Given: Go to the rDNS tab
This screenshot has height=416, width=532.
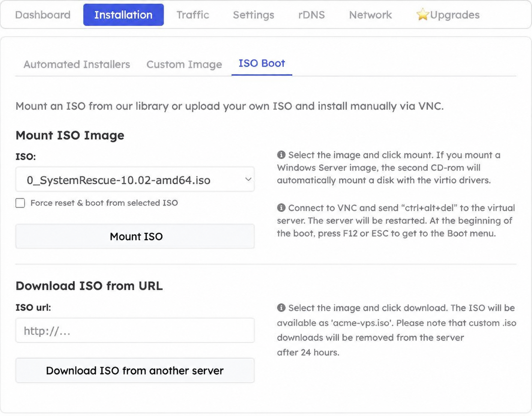Looking at the screenshot, I should coord(311,15).
